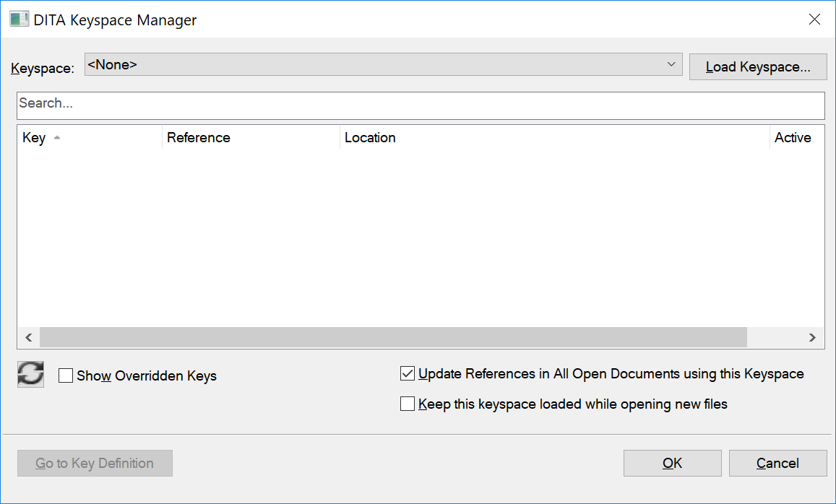Click the right scroll arrow below the key list

[x=811, y=337]
